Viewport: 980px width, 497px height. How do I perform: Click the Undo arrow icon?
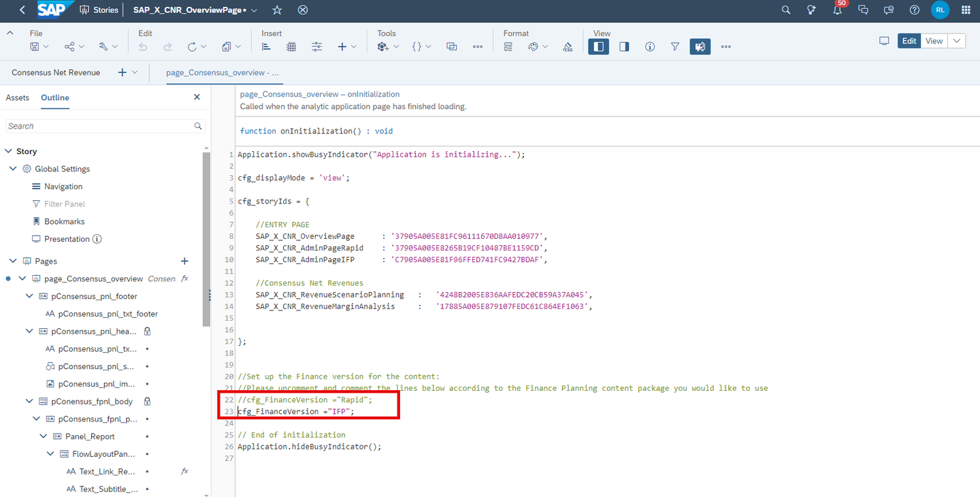[143, 46]
